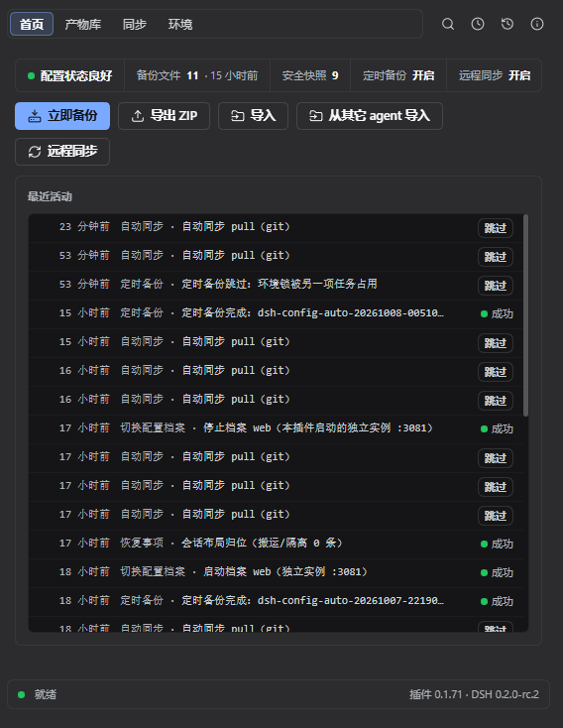563x728 pixels.
Task: Click the 安全快照 9 statistic
Action: (310, 75)
